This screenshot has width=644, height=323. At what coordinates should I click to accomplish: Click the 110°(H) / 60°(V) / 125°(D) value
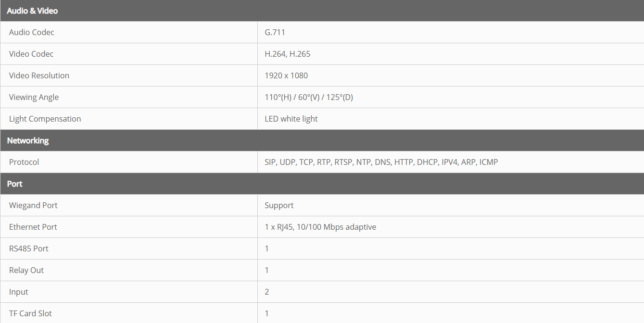pos(309,97)
